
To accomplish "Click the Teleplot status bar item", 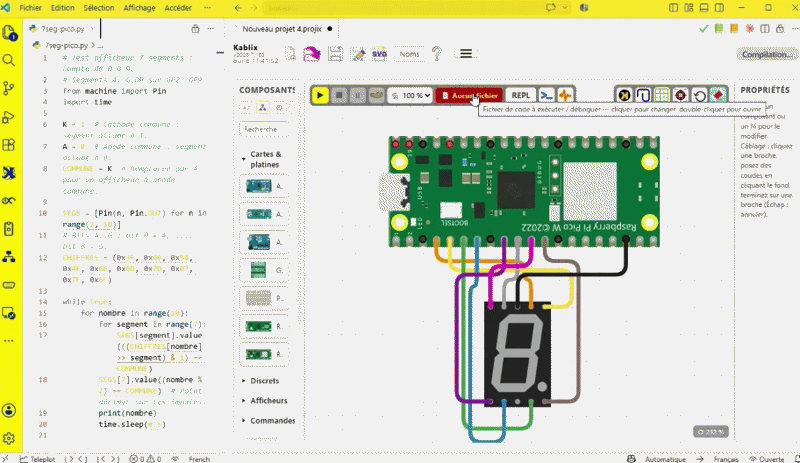I will point(37,459).
